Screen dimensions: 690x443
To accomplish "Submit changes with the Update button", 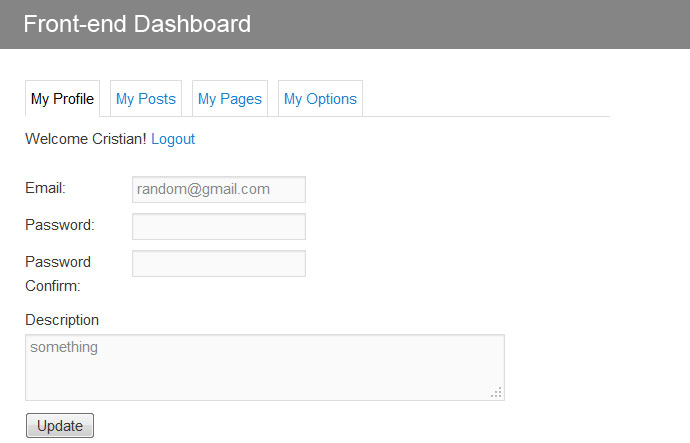I will (x=60, y=425).
